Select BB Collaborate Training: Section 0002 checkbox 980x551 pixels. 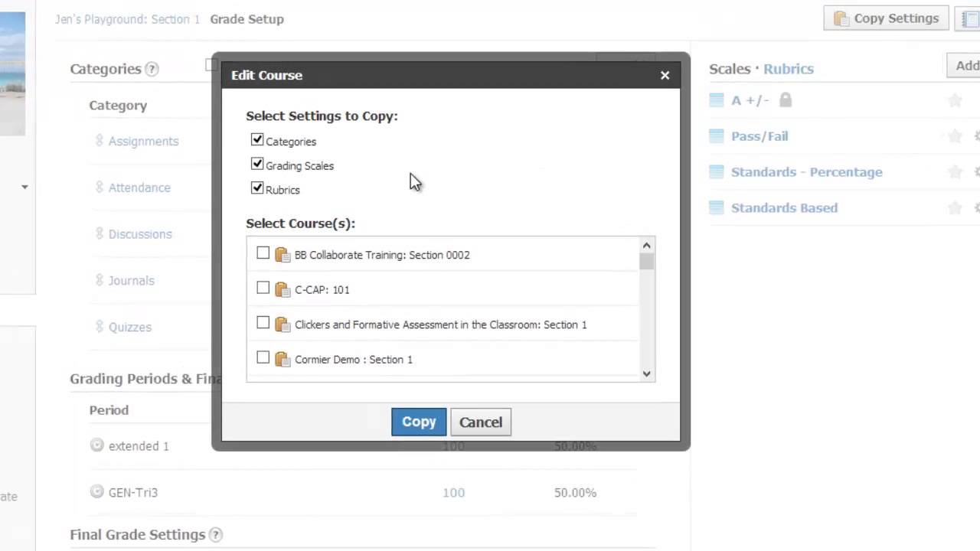(x=263, y=253)
